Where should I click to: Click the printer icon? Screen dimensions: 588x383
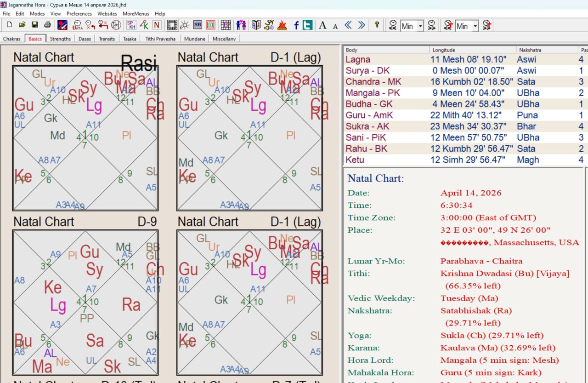(47, 25)
